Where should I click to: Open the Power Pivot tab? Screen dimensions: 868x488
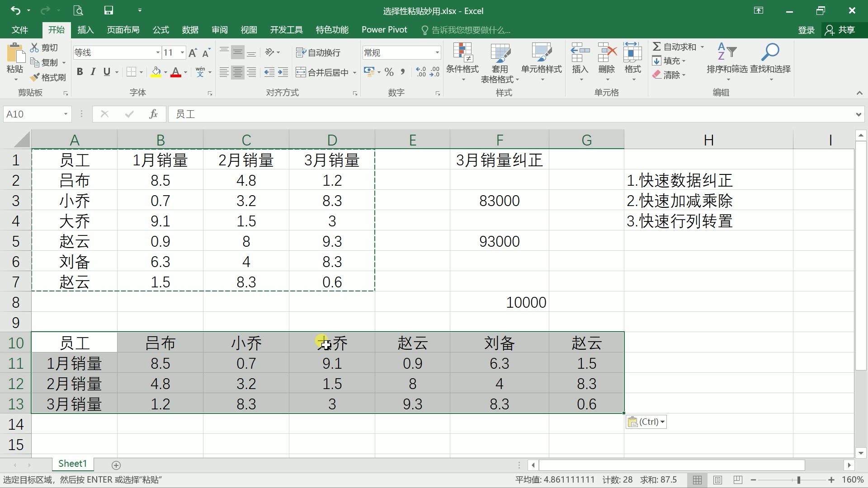point(384,30)
